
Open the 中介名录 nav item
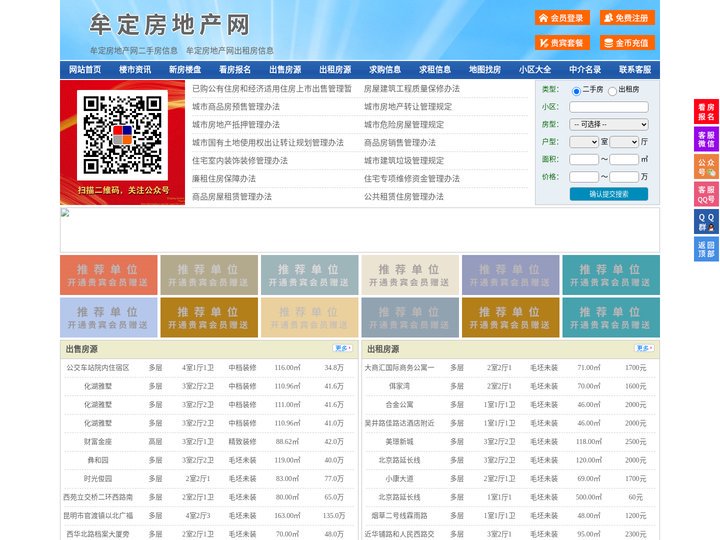(585, 70)
